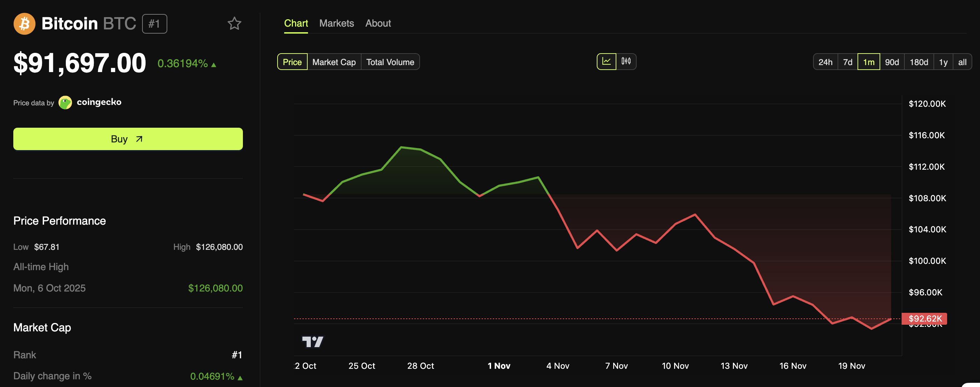The height and width of the screenshot is (387, 980).
Task: Open the Markets tab
Action: click(x=336, y=23)
